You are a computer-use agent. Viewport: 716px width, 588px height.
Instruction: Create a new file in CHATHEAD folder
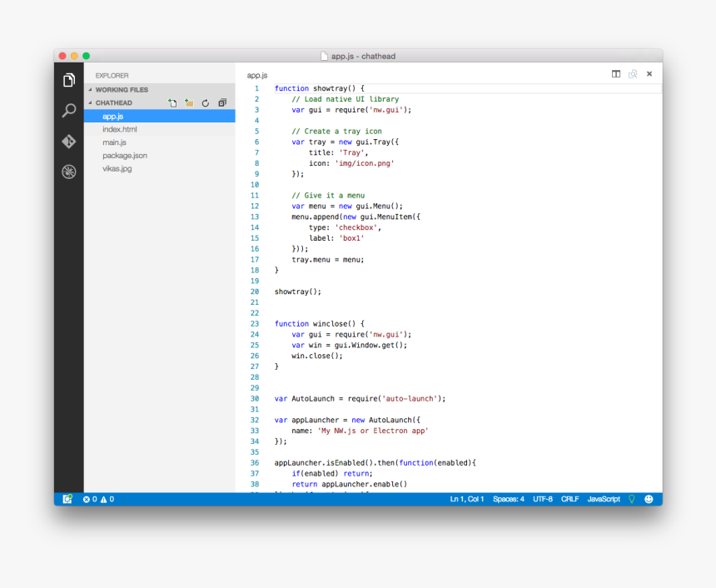[172, 103]
